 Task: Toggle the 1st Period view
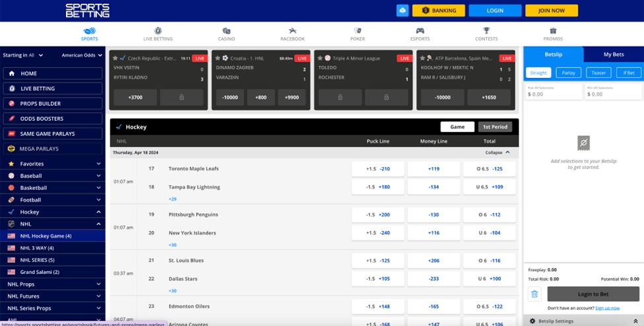coord(495,127)
